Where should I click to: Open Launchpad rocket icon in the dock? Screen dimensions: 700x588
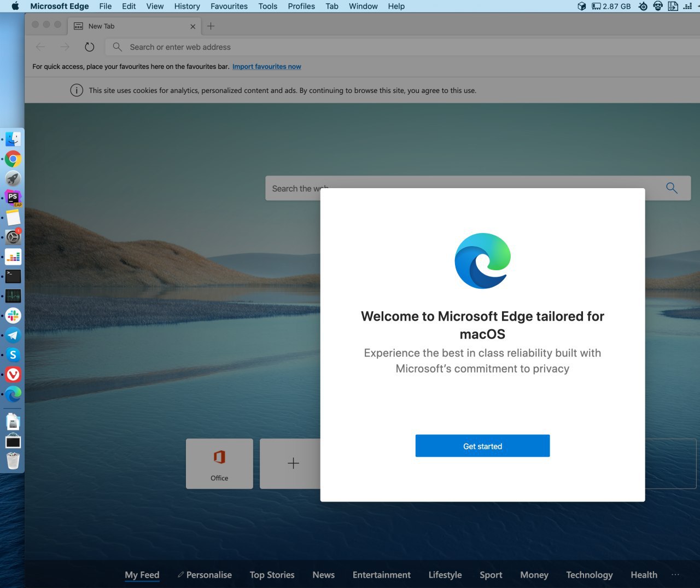[x=13, y=178]
